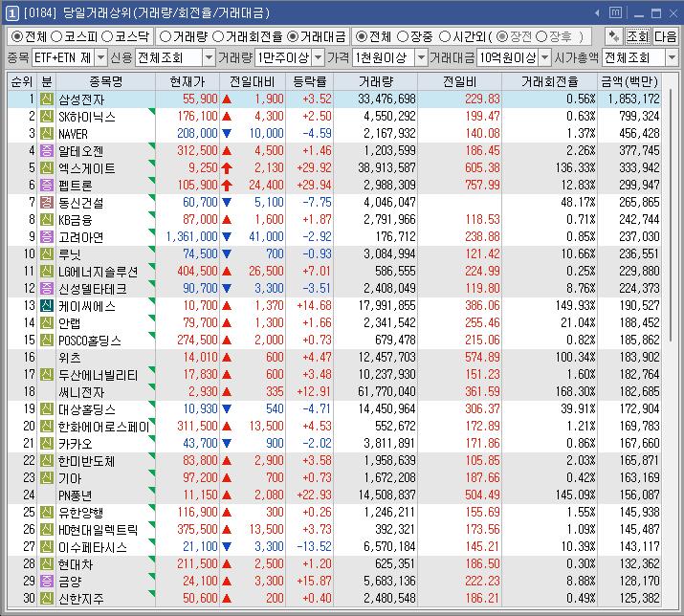Image resolution: width=684 pixels, height=616 pixels.
Task: Select the 코스피 radio button
Action: pos(56,36)
